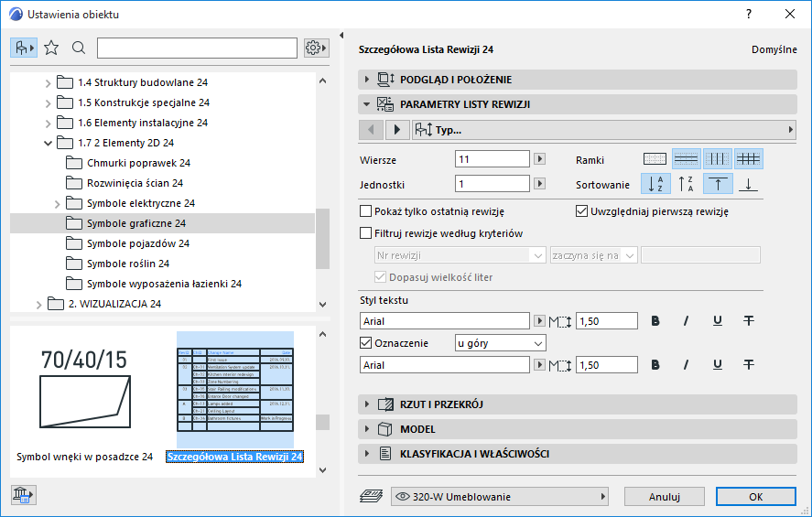Expand the 2. WIZUALIZACJA 24 folder
This screenshot has height=517, width=812.
(38, 304)
